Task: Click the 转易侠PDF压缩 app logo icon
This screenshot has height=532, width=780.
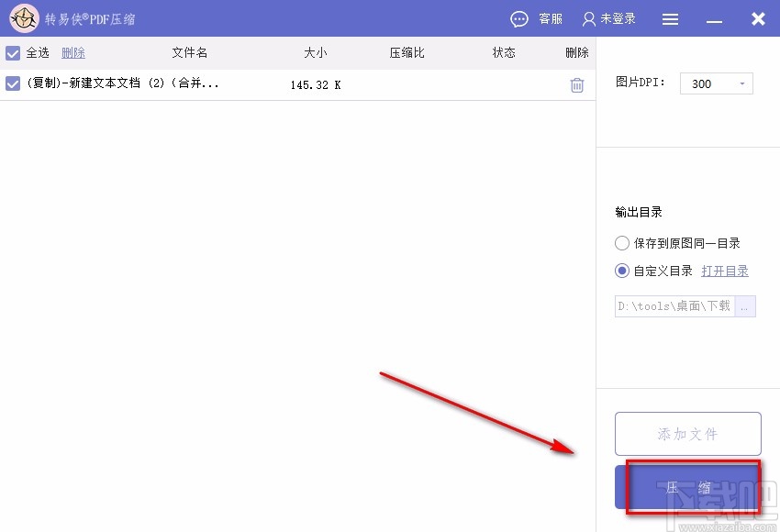Action: coord(24,18)
